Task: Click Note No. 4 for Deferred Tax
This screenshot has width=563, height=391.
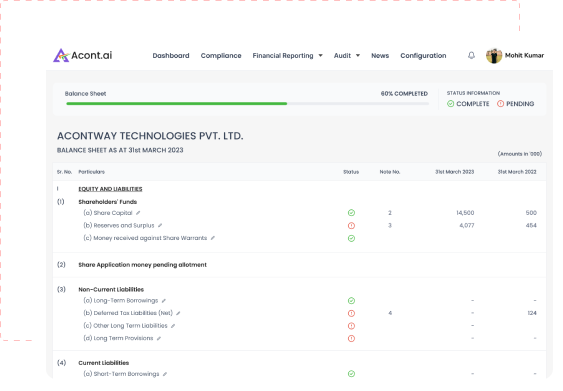Action: coord(390,313)
